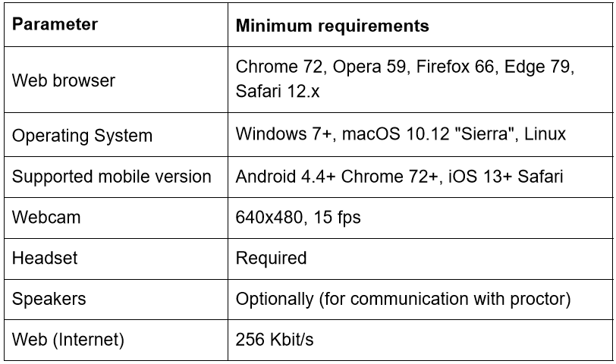This screenshot has width=616, height=364.
Task: Click the "Optionally (for communication with proctor)" cell
Action: (x=403, y=299)
